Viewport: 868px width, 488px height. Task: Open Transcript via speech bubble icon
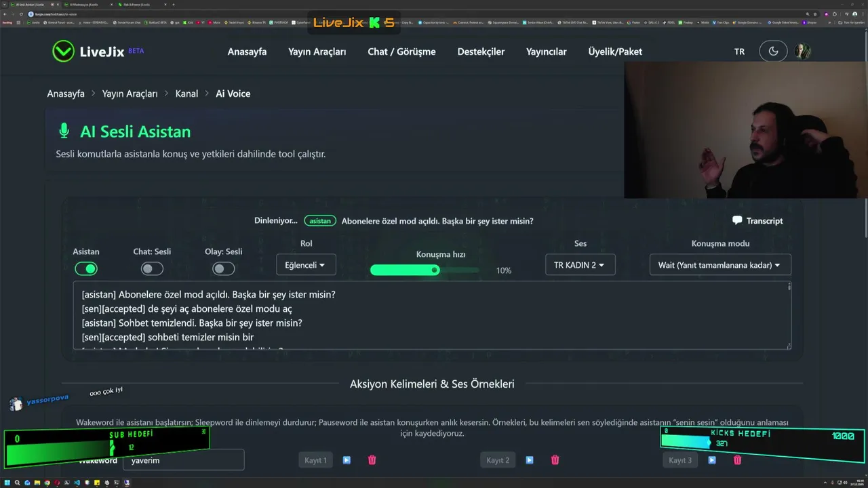(737, 220)
